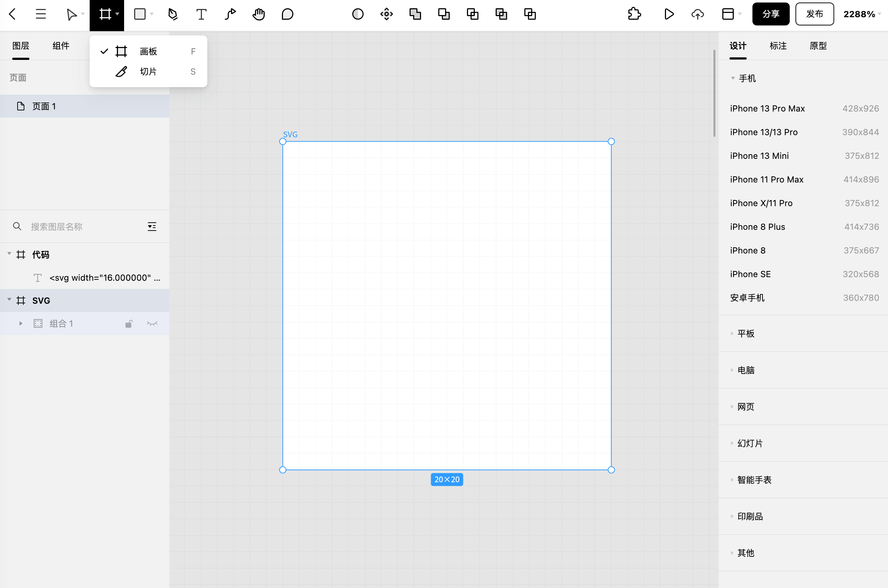Click the cloud upload icon
888x588 pixels.
698,14
